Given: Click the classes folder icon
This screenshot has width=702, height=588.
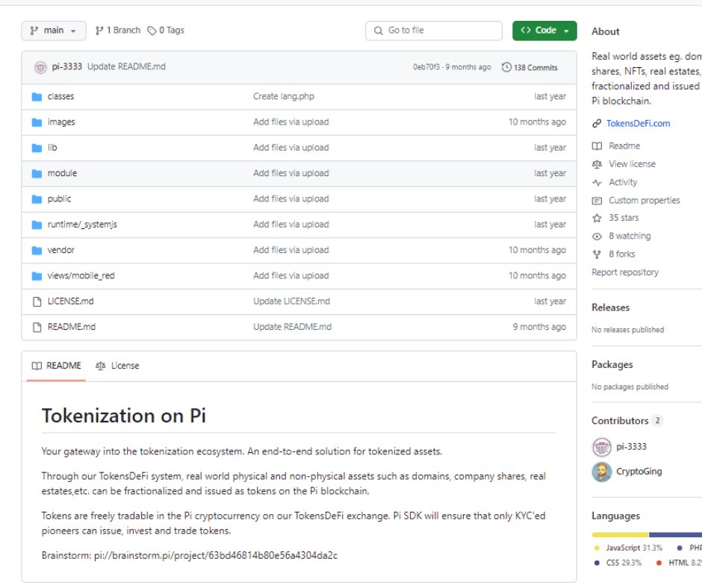Looking at the screenshot, I should coord(37,96).
